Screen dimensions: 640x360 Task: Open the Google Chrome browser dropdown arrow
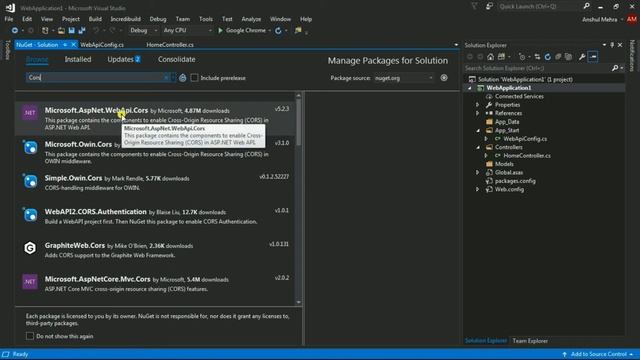coord(269,31)
